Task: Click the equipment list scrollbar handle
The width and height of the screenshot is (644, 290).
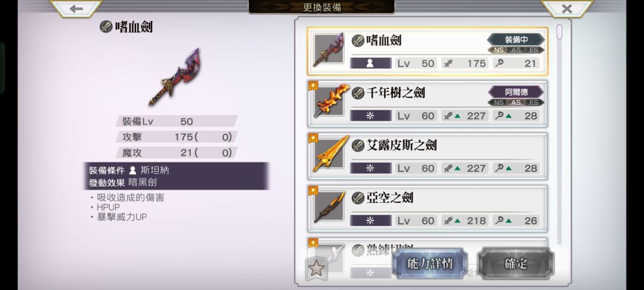Action: click(x=559, y=32)
